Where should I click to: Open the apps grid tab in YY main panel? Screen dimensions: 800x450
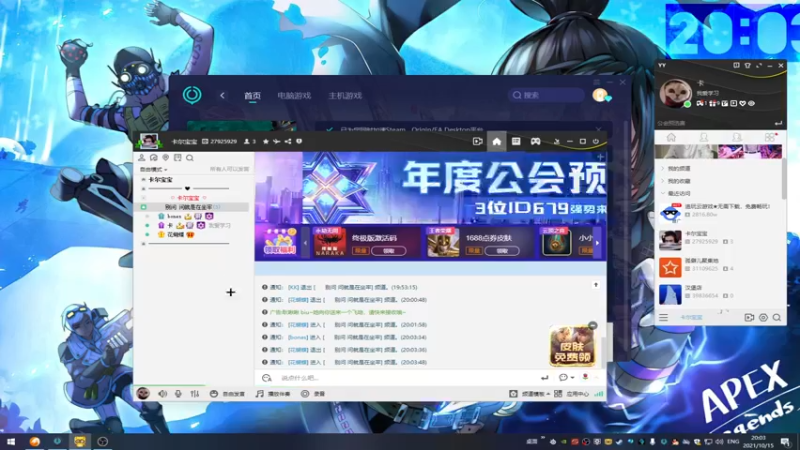(769, 137)
